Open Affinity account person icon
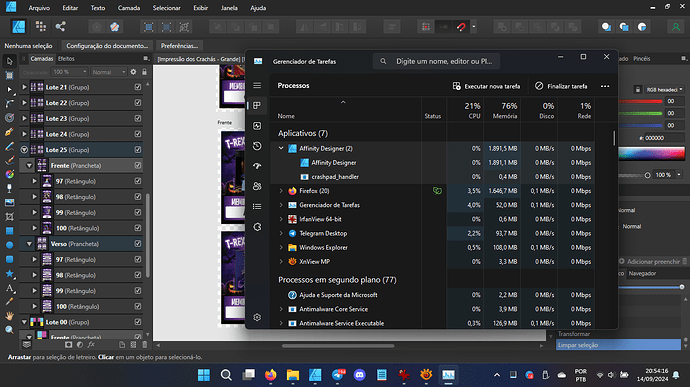The image size is (690, 387). coord(675,27)
